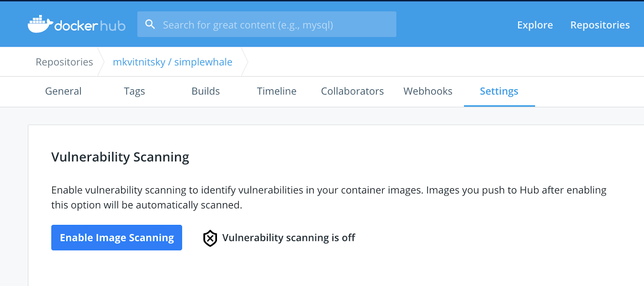Viewport: 644px width, 286px height.
Task: Click 'mkvitnitsky' in the breadcrumb
Action: click(139, 62)
